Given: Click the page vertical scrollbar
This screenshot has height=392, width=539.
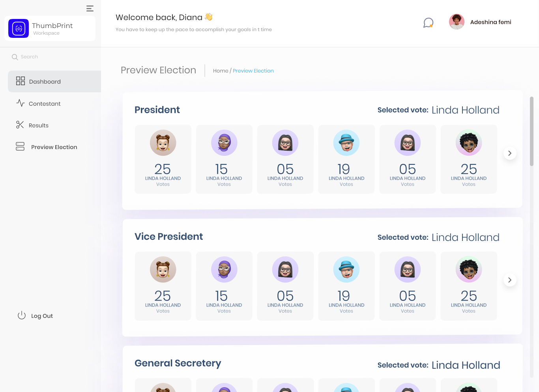Looking at the screenshot, I should click(532, 131).
